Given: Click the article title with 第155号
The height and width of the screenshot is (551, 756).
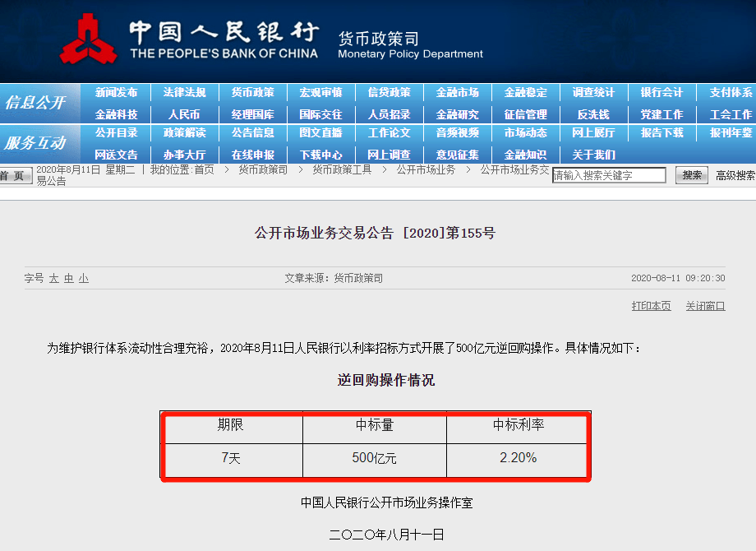Looking at the screenshot, I should 375,233.
